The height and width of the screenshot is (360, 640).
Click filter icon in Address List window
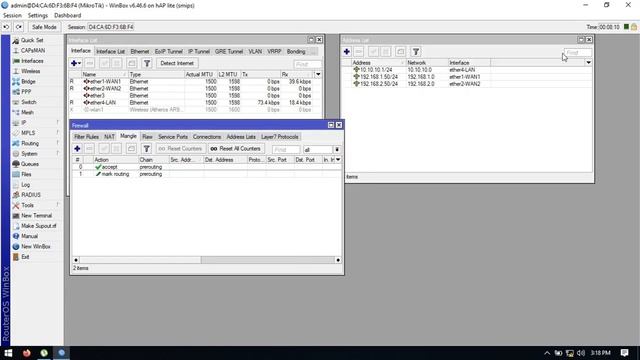click(416, 52)
